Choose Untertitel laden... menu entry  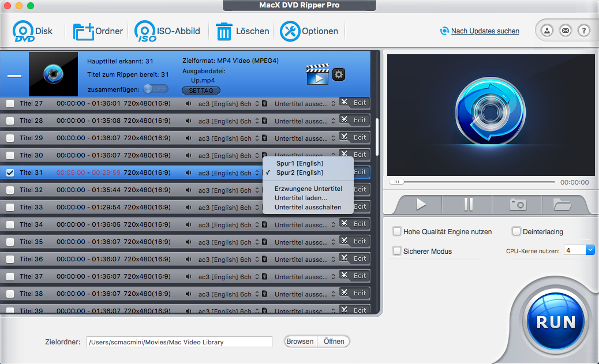(308, 198)
